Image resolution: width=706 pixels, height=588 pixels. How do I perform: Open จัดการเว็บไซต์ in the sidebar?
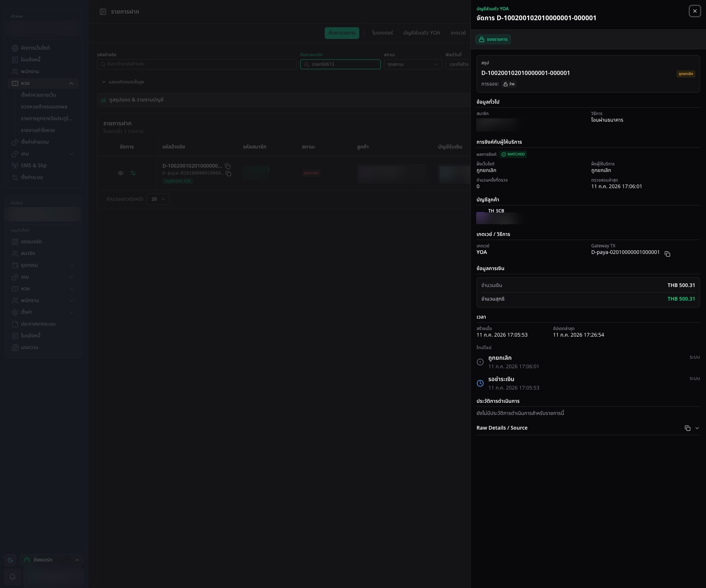[43, 48]
